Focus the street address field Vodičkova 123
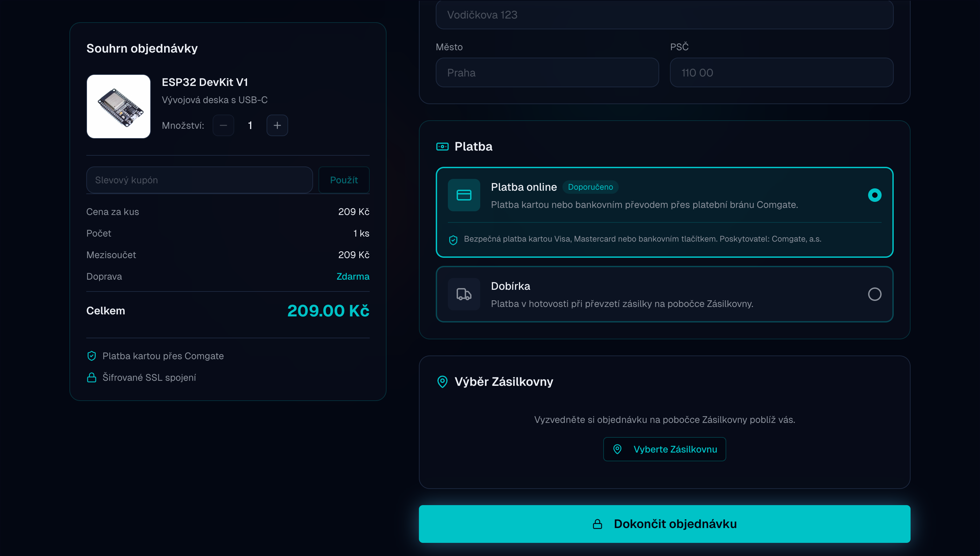Screen dimensions: 980x556 [x=665, y=14]
